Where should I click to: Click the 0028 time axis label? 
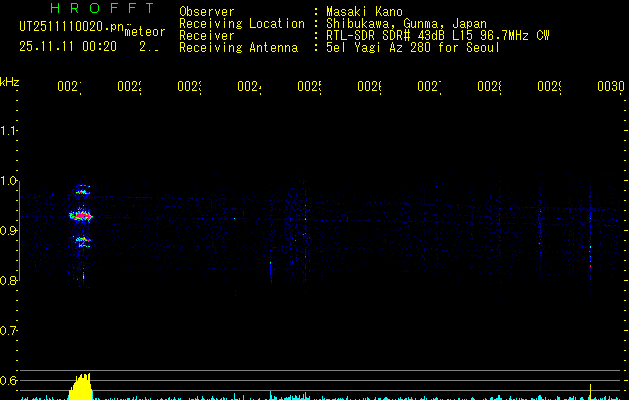pos(489,86)
